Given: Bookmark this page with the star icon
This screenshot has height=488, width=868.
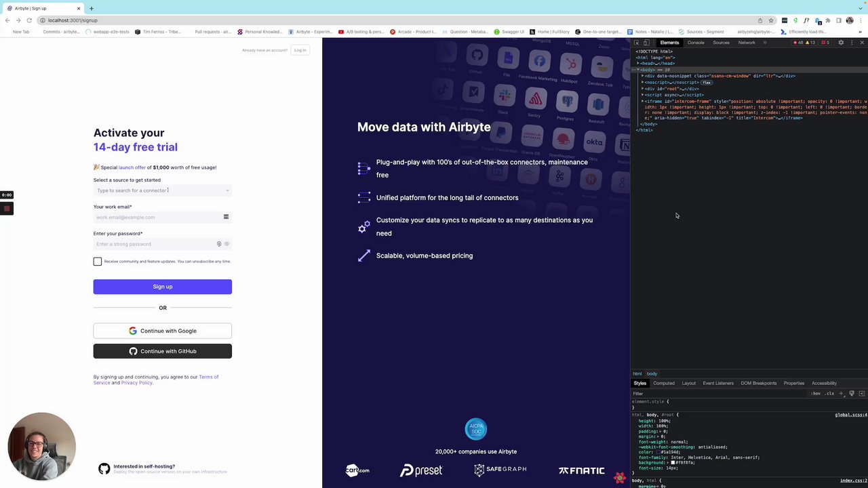Looking at the screenshot, I should point(771,20).
